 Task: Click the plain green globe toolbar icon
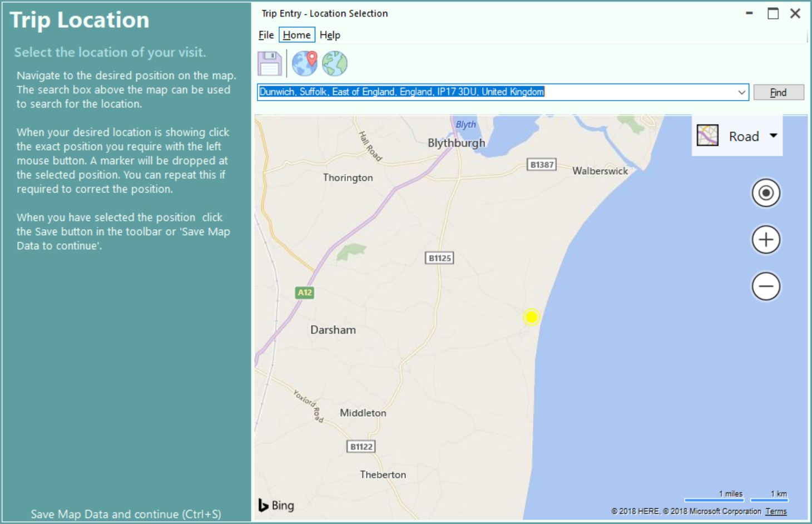(335, 63)
